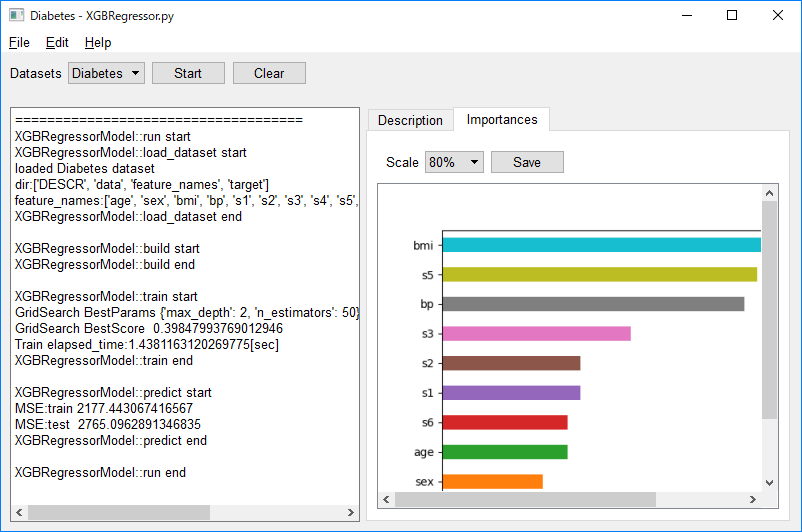The image size is (802, 532).
Task: Close the XGBRegressor.py window
Action: pyautogui.click(x=777, y=15)
